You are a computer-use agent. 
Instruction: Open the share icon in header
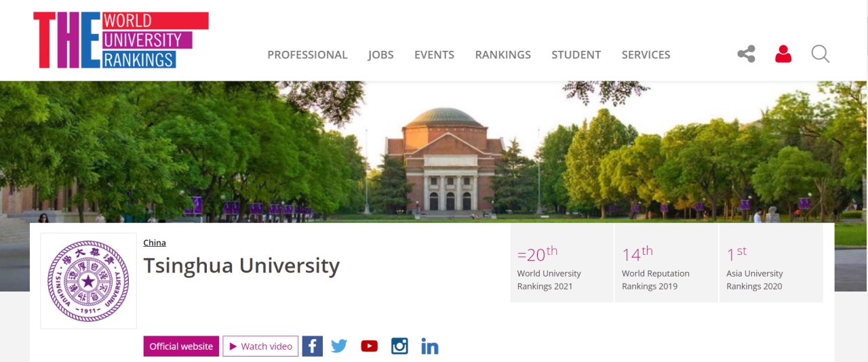point(747,54)
